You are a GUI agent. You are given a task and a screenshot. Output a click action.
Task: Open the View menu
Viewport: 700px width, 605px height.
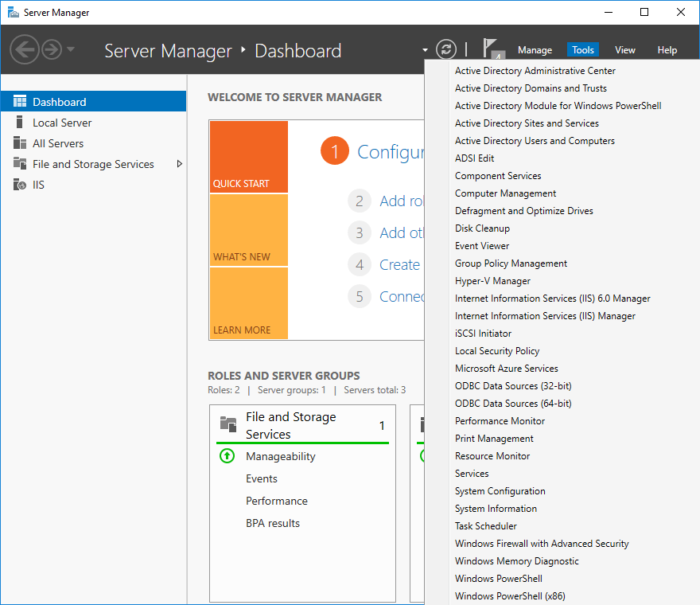(x=625, y=50)
